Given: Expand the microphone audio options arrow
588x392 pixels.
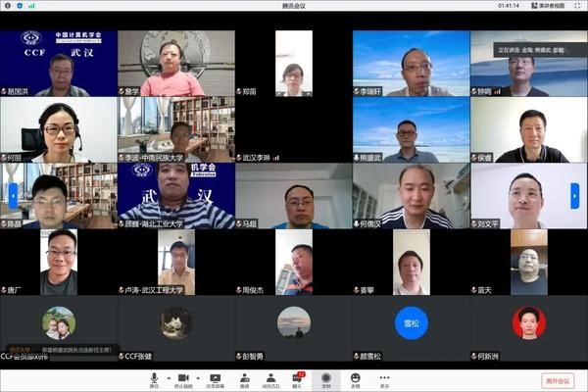Looking at the screenshot, I should [168, 377].
